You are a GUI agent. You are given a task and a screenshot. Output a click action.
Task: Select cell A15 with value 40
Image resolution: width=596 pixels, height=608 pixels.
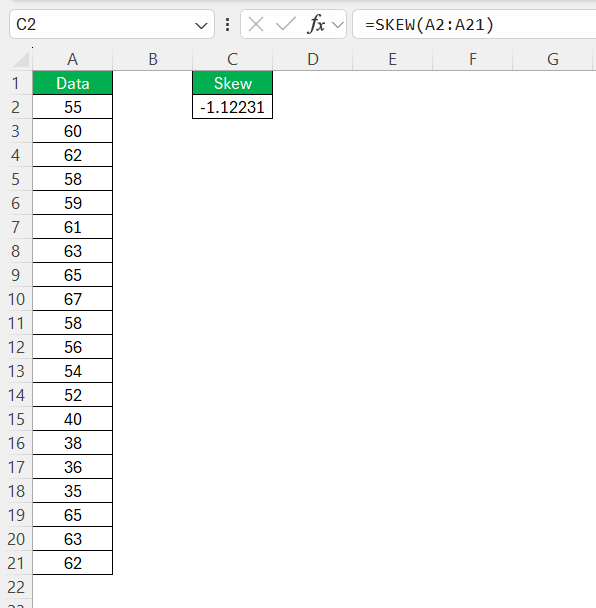[73, 419]
